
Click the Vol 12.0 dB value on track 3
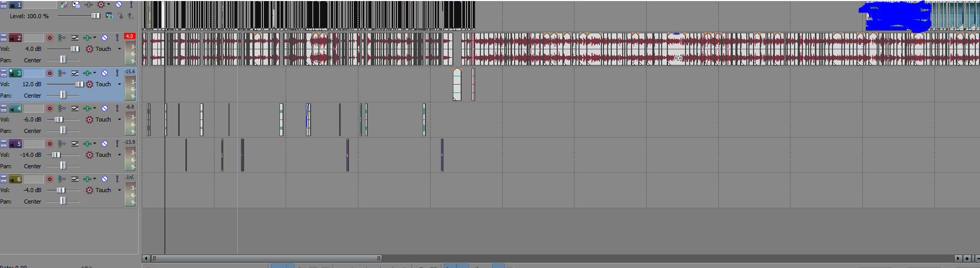(31, 84)
